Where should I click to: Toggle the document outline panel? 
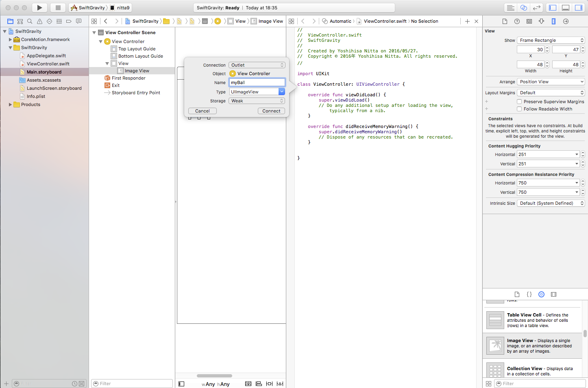(x=181, y=384)
